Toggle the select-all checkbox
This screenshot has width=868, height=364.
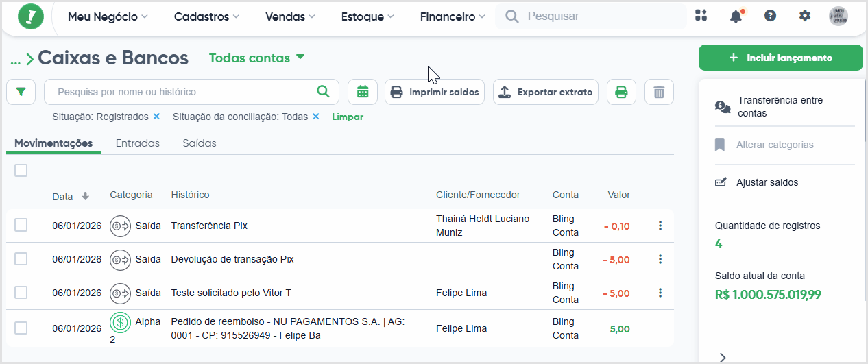click(21, 171)
